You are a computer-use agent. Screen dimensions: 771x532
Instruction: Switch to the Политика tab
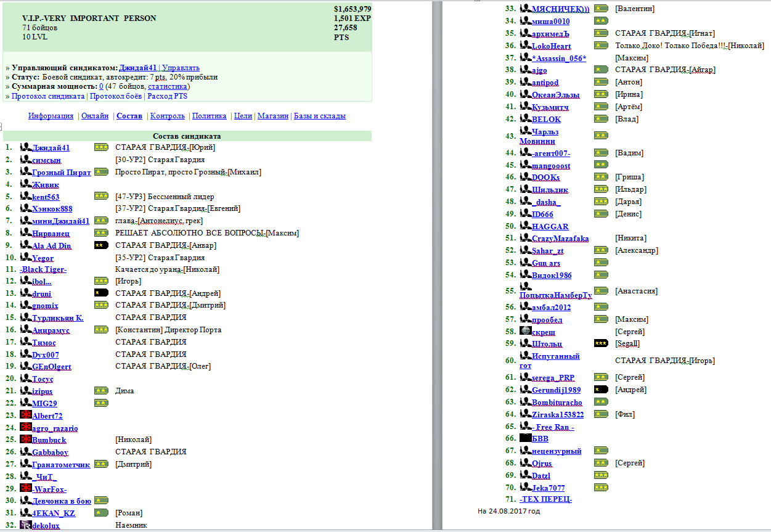[x=210, y=116]
